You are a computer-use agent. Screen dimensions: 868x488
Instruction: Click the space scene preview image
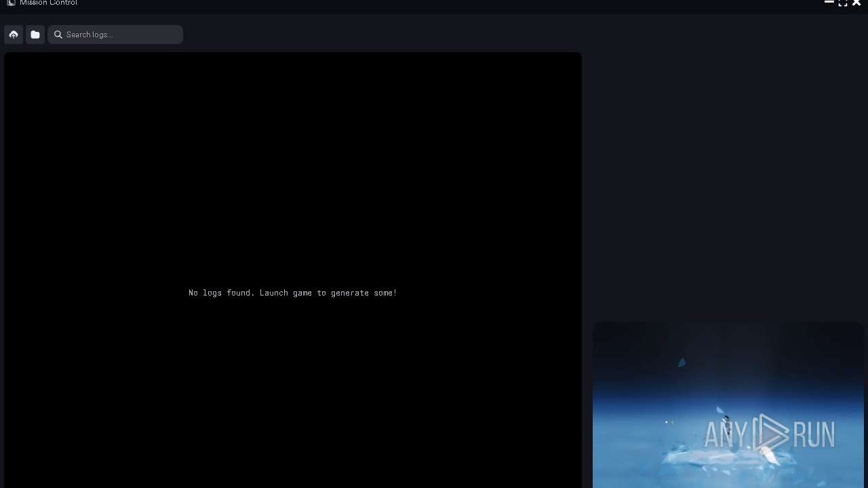[x=728, y=405]
